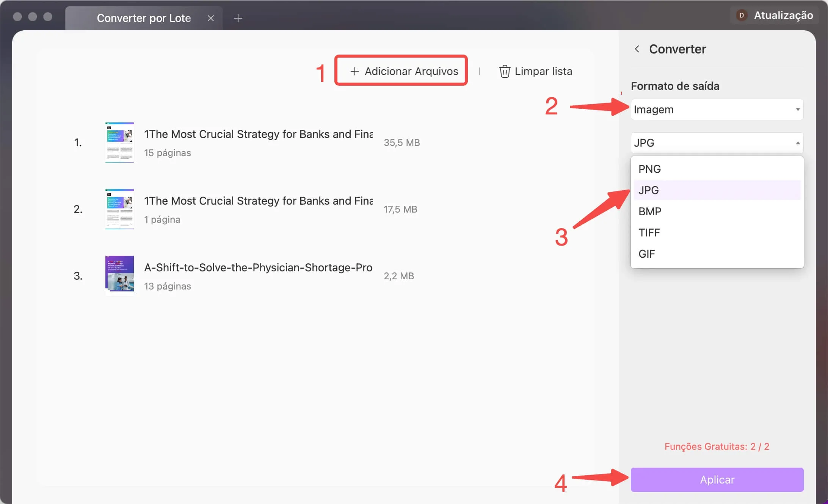Expand the image format selector dropdown
The width and height of the screenshot is (828, 504).
[717, 142]
